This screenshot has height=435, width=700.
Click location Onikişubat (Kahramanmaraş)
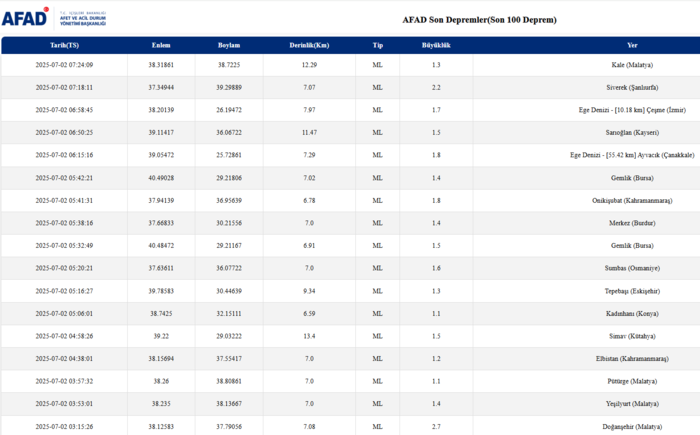(632, 201)
